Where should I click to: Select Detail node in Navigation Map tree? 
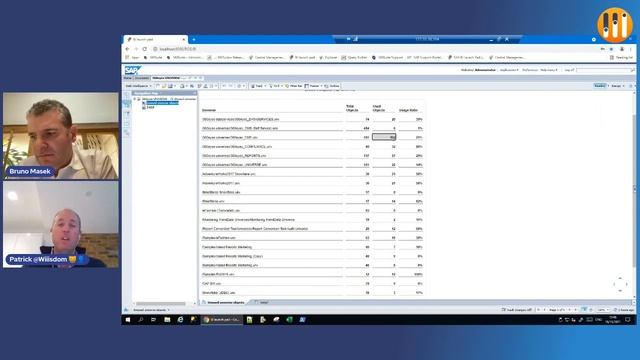pos(150,107)
